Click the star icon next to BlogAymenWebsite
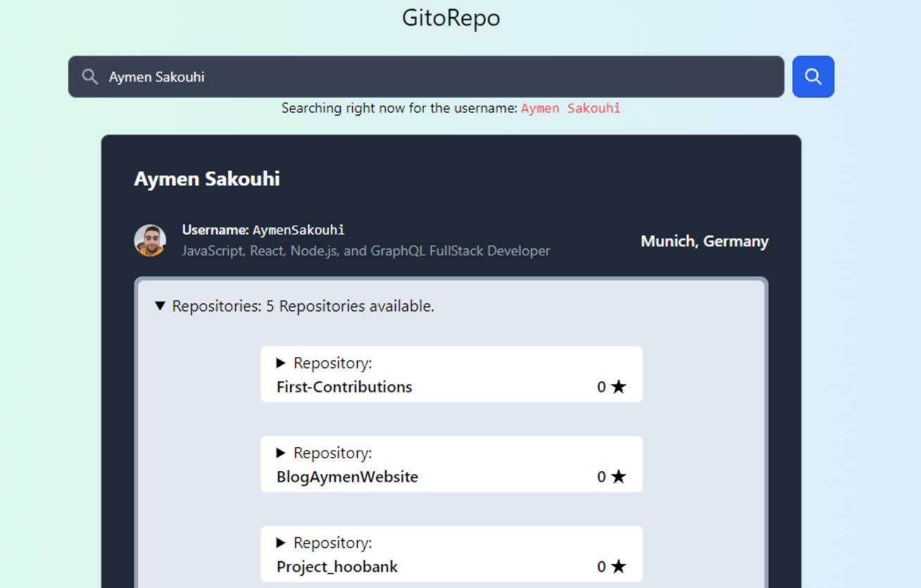Image resolution: width=921 pixels, height=588 pixels. click(618, 477)
